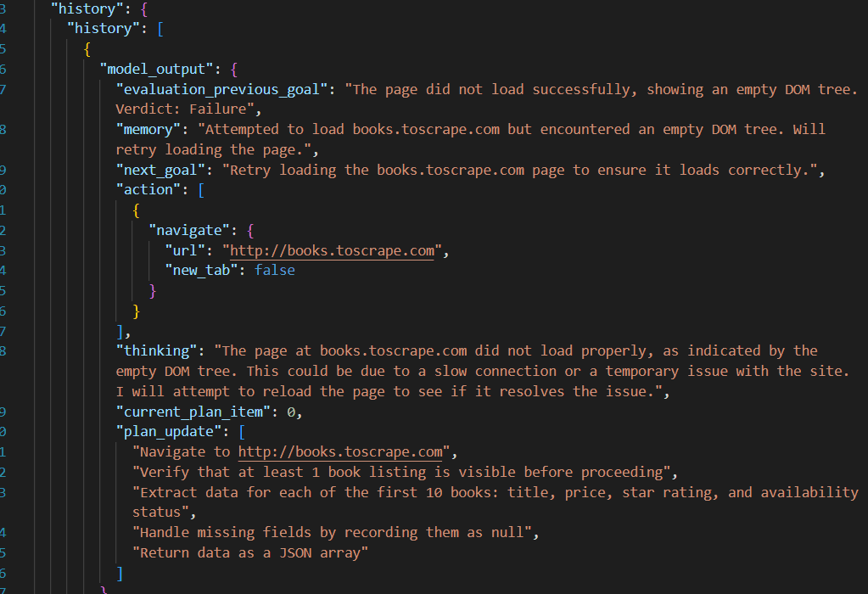Click the "Verify that at least 1 book" string
868x594 pixels.
[x=406, y=472]
